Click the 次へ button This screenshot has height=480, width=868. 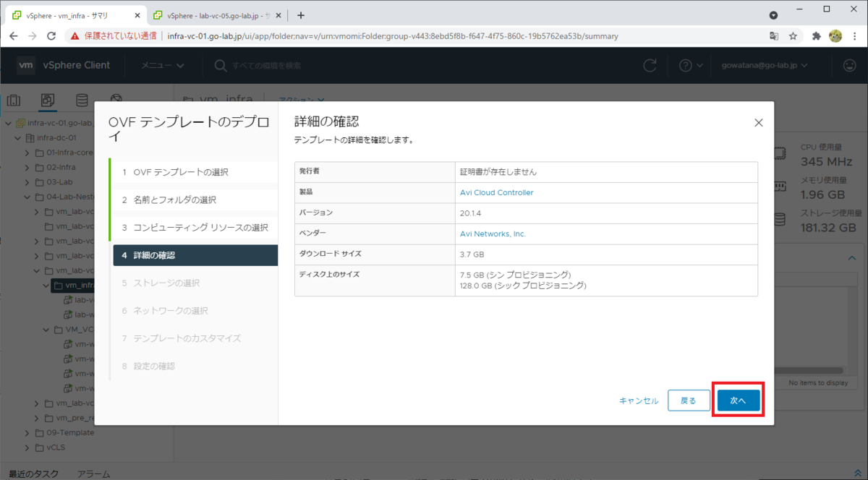738,400
